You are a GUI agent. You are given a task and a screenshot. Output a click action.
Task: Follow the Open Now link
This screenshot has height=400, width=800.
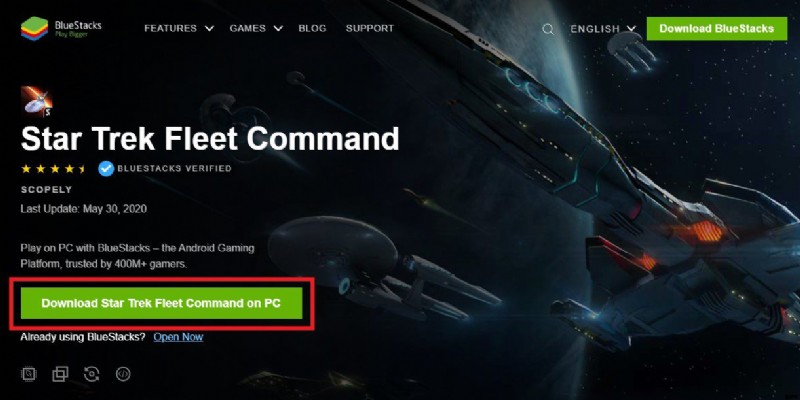tap(178, 337)
